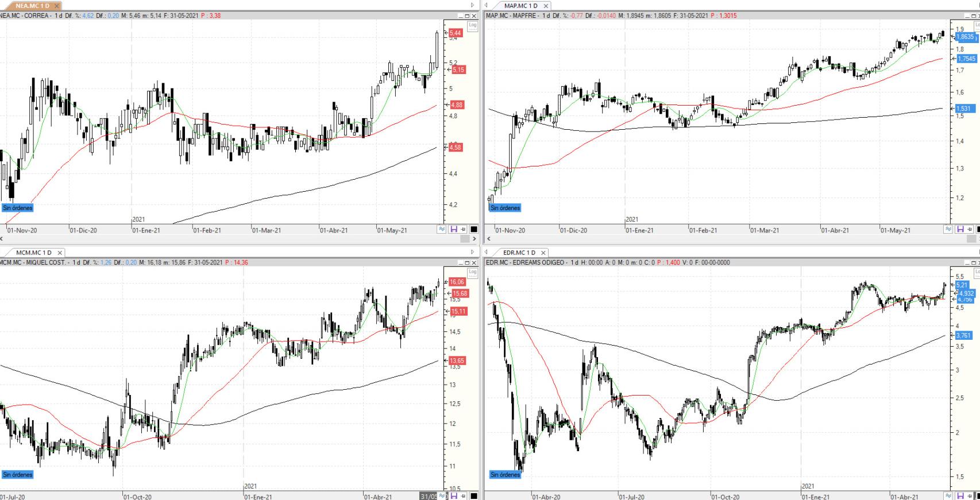Click the pin icon in CORREA chart footer

point(463,229)
